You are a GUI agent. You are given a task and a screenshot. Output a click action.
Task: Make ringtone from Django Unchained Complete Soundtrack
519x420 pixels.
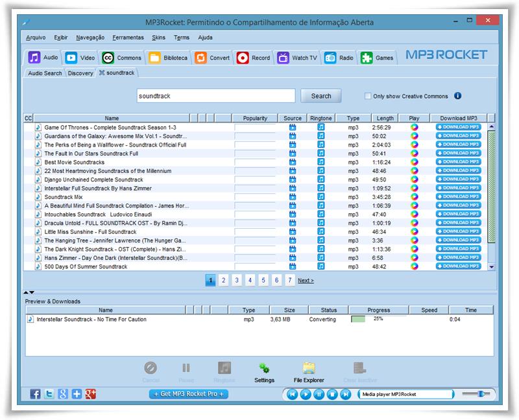click(320, 180)
